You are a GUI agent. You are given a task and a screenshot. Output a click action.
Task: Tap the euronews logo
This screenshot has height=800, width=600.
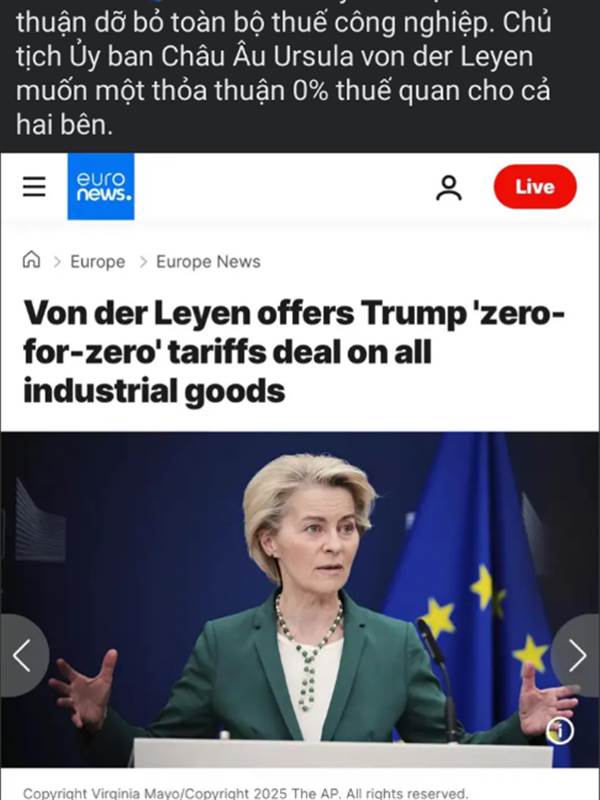pyautogui.click(x=101, y=186)
